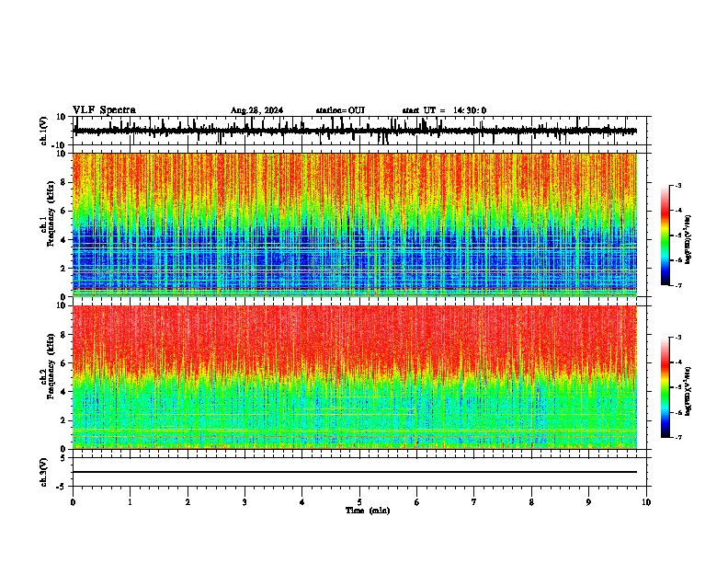
Task: Click the 'VLF Spectra' title text
Action: (x=104, y=110)
